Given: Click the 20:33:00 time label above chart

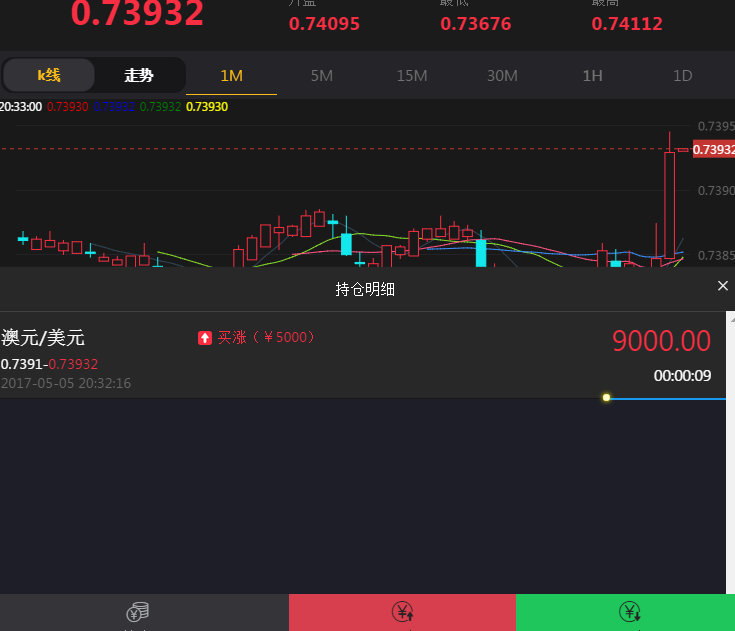Looking at the screenshot, I should [21, 107].
